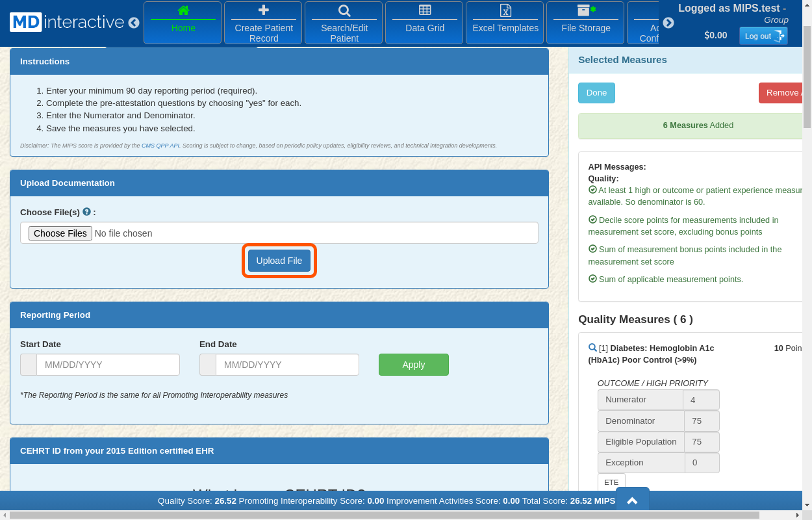Click the scroll-to-top chevron button
The image size is (812, 520).
(632, 500)
